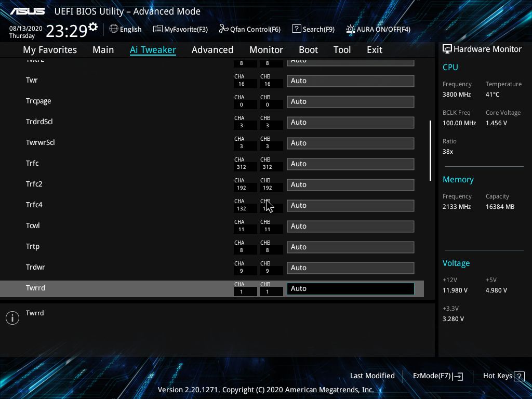The height and width of the screenshot is (399, 532).
Task: Click Last Modified button
Action: pos(372,376)
